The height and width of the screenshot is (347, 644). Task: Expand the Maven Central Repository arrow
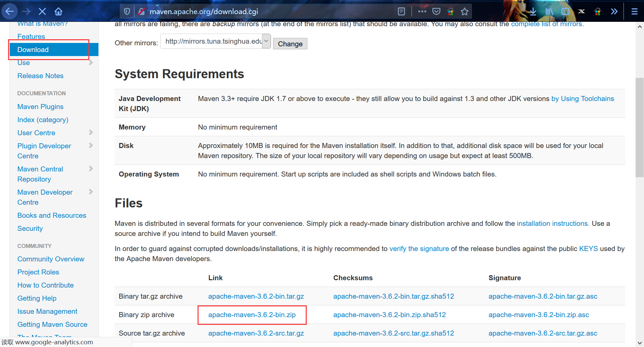(91, 168)
